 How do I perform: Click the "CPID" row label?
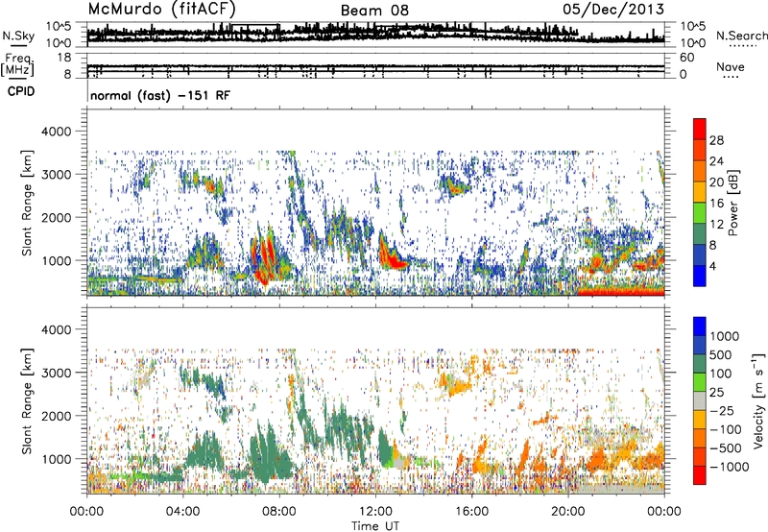[21, 91]
